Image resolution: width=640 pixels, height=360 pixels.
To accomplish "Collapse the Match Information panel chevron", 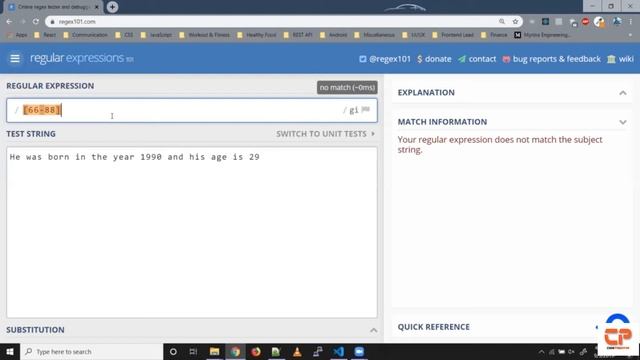I will tap(623, 122).
